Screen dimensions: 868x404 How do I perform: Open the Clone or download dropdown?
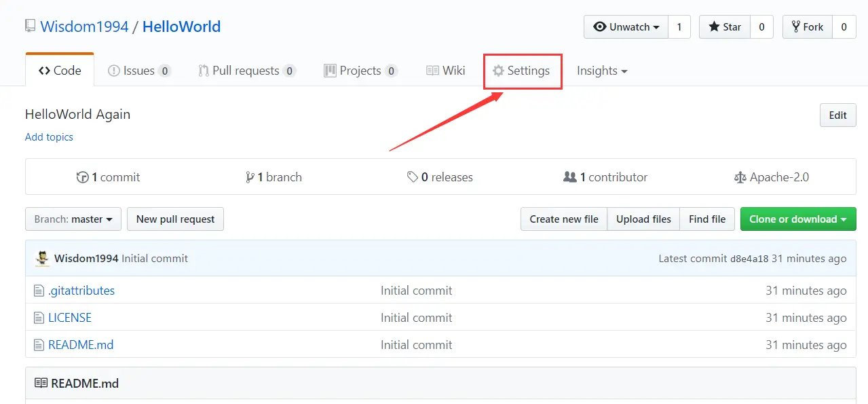798,219
